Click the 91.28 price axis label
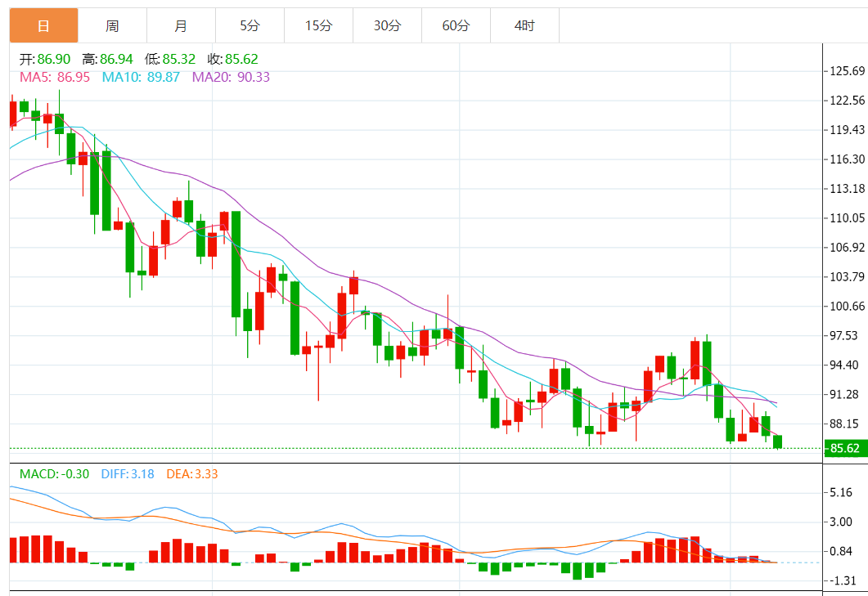The height and width of the screenshot is (596, 868). [843, 395]
